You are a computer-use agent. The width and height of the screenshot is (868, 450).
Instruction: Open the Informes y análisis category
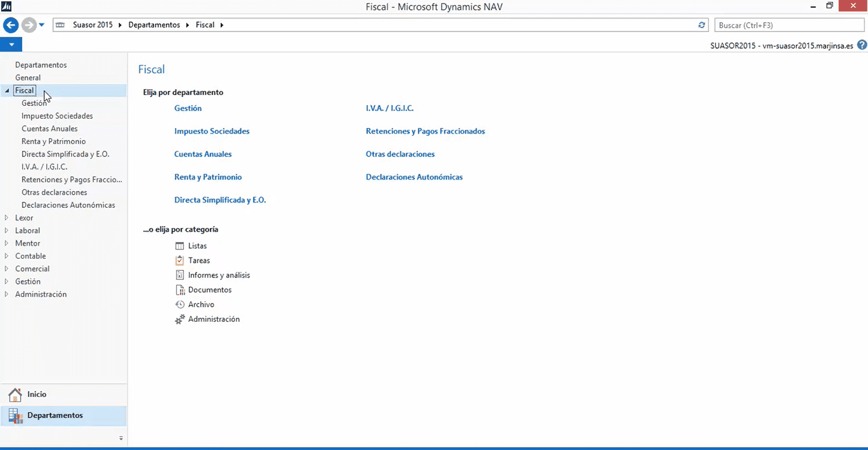[219, 275]
